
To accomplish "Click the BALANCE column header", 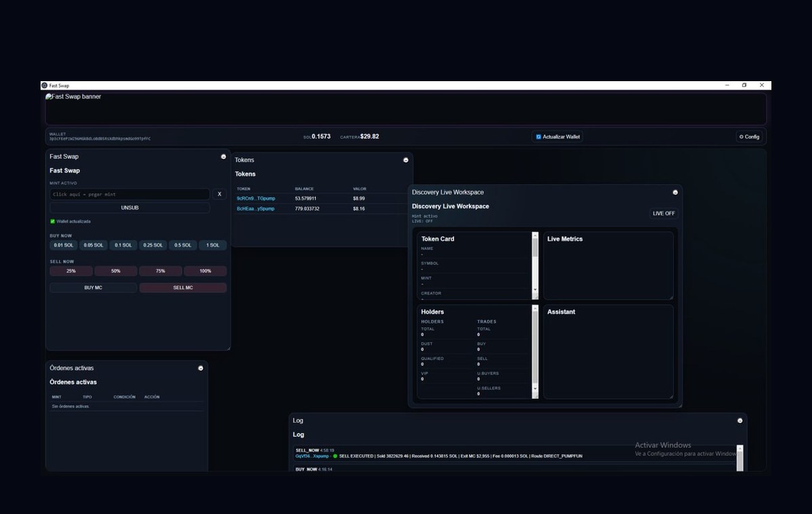I will coord(304,189).
